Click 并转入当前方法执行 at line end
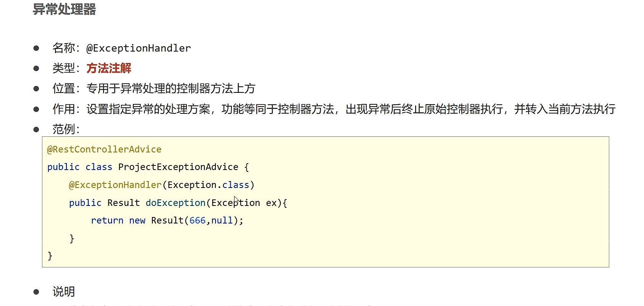 [x=565, y=109]
